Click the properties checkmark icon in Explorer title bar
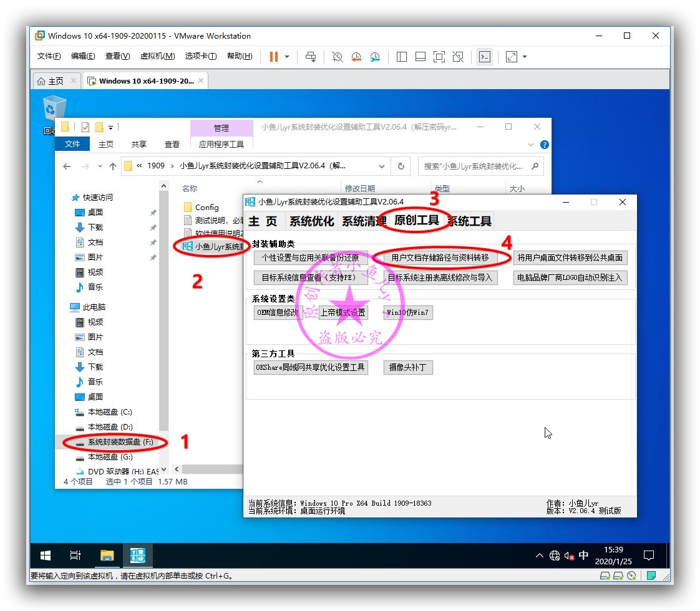Screen dimensions: 700x611 coord(85,127)
